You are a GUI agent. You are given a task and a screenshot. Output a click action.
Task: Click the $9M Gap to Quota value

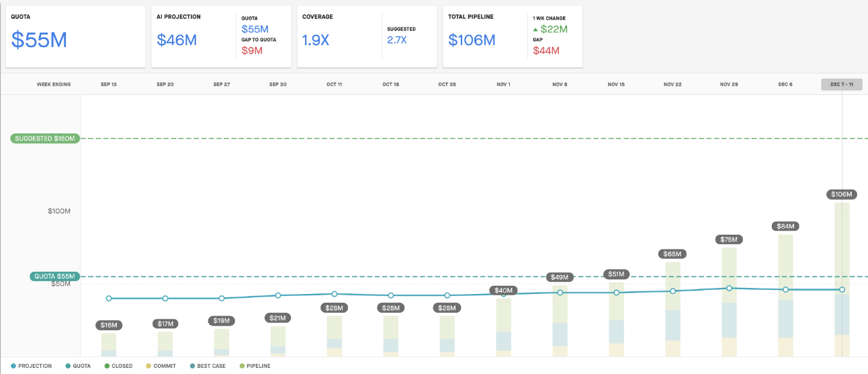pos(252,50)
